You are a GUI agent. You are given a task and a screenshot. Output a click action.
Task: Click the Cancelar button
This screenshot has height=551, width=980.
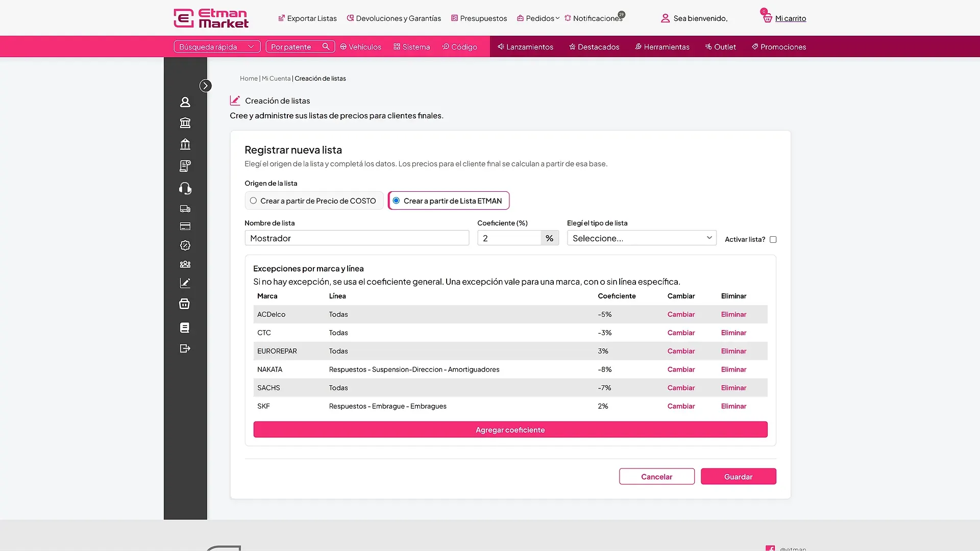(656, 477)
